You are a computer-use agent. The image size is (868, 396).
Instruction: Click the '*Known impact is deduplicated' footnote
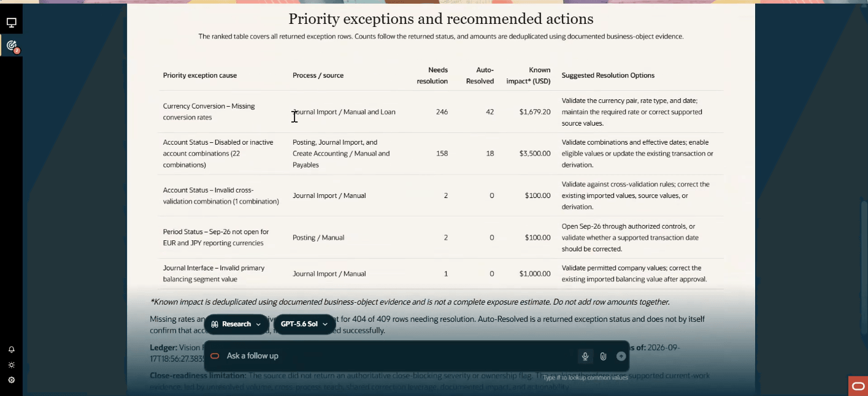click(x=409, y=302)
